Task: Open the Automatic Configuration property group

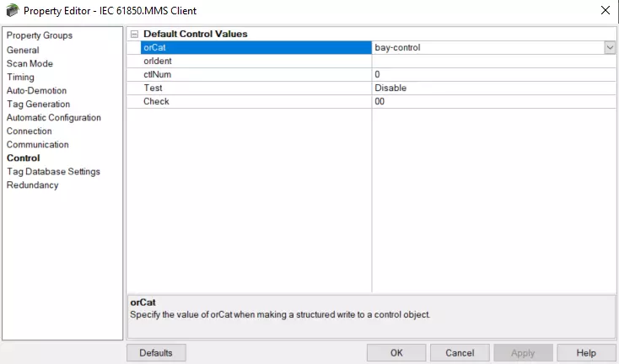Action: coord(54,117)
